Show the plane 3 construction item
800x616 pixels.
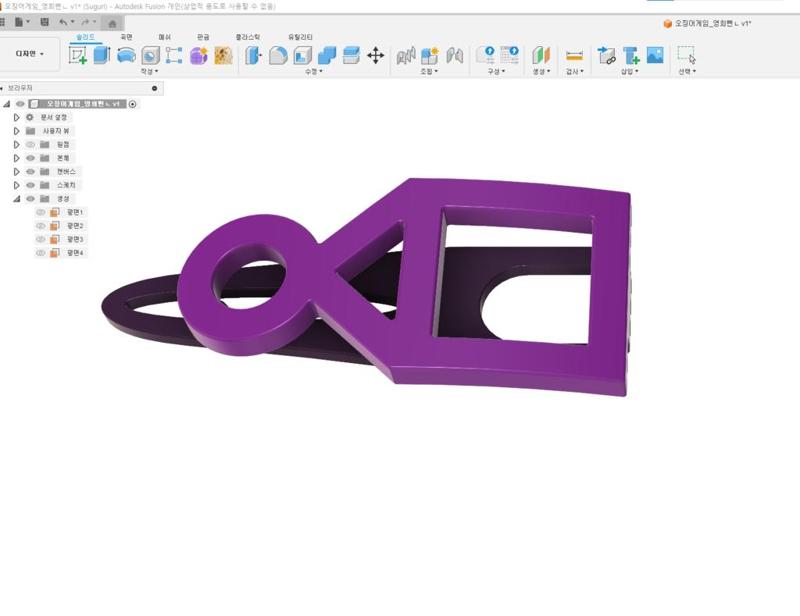click(41, 239)
